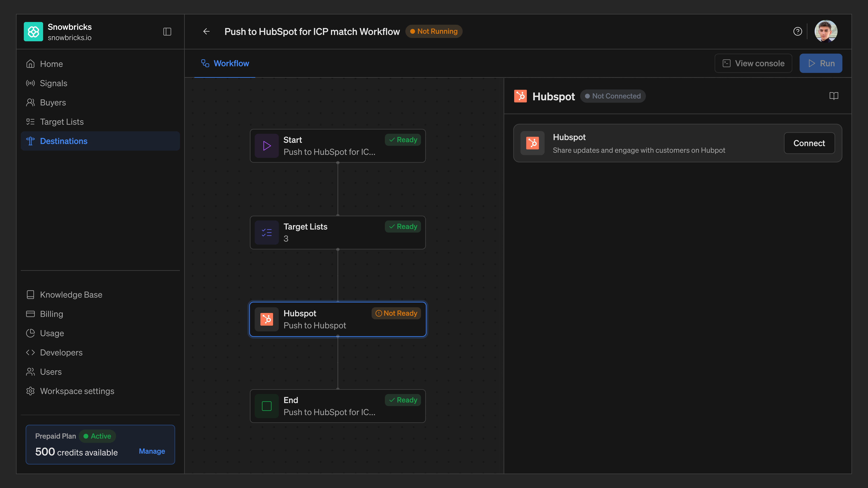Open Developers page
Viewport: 868px width, 488px height.
pyautogui.click(x=100, y=353)
